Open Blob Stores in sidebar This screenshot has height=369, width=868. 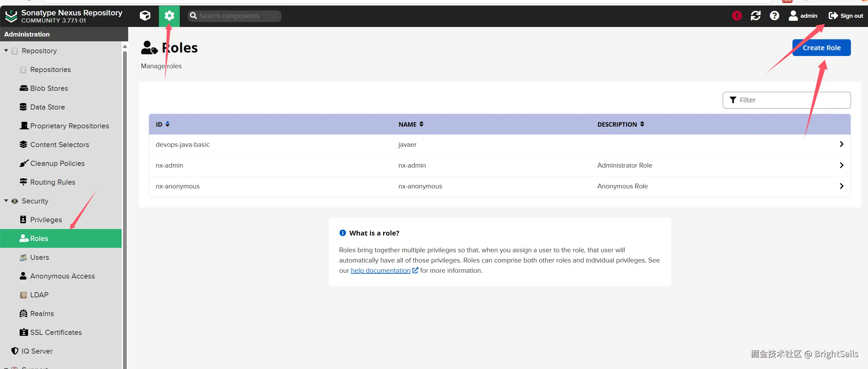[x=49, y=88]
